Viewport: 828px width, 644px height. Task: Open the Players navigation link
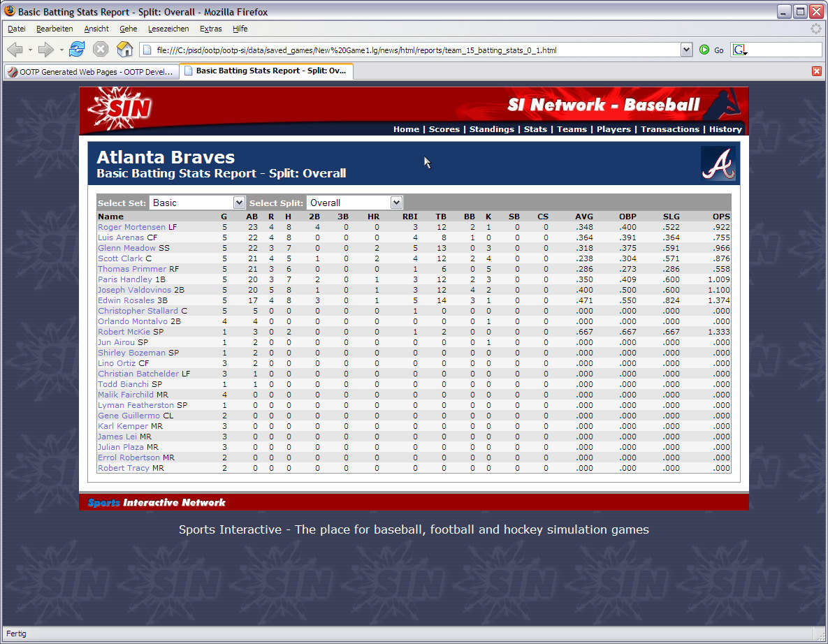point(613,129)
